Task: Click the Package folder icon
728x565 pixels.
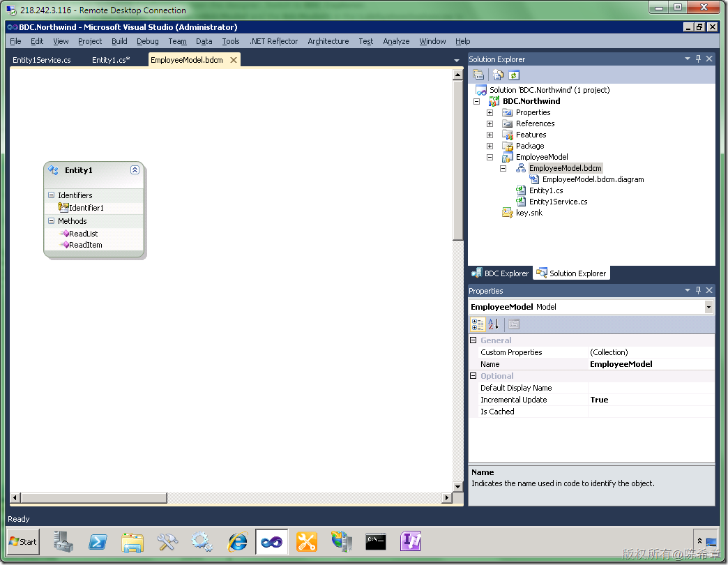Action: (508, 146)
